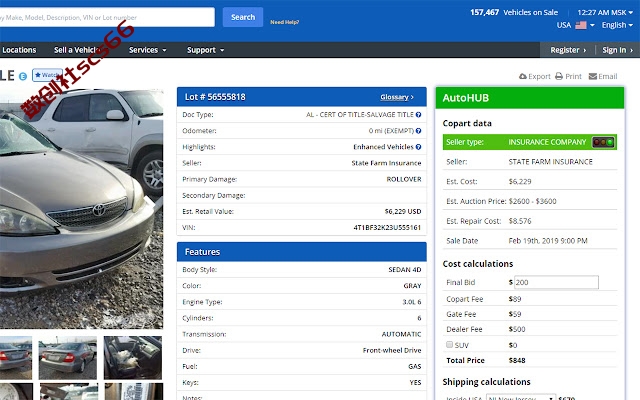Select State Farm Insurance seller text
This screenshot has height=400, width=640.
tap(386, 163)
